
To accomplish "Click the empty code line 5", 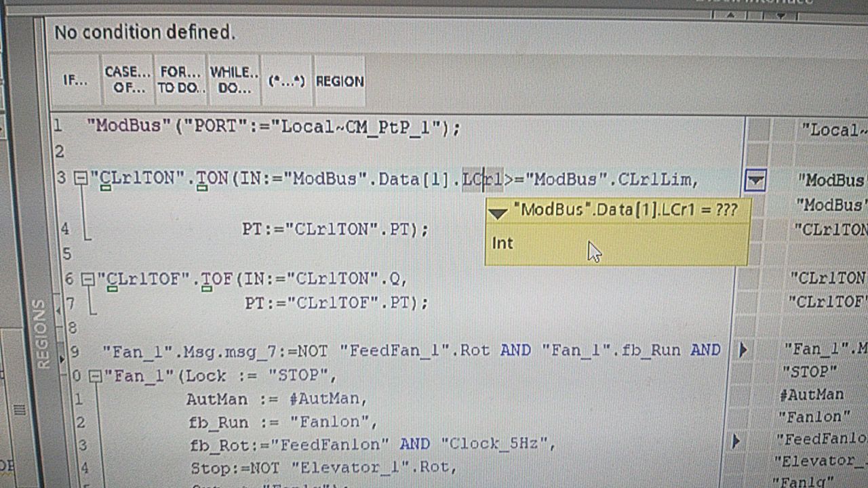I will [400, 254].
